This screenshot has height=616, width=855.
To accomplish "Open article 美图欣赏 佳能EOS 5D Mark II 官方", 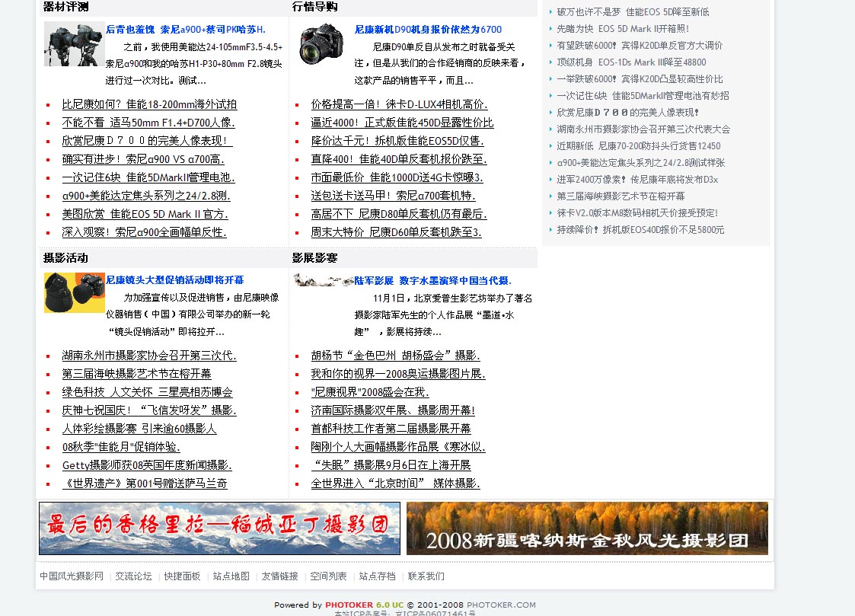I will point(145,214).
